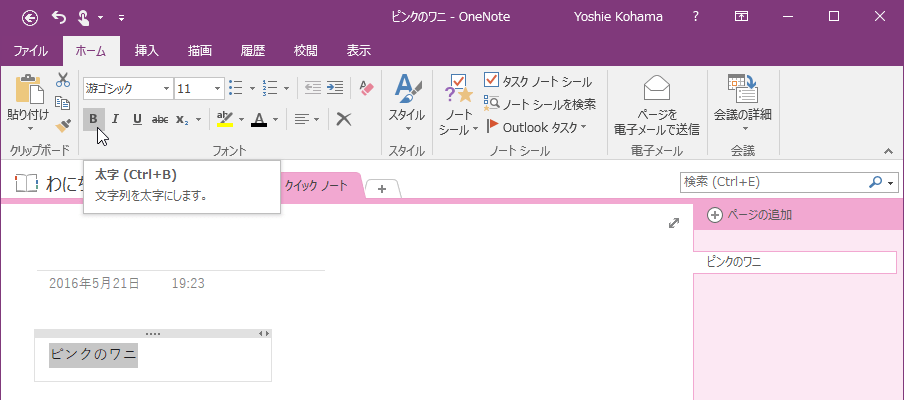Add a new section with the + tab

382,188
